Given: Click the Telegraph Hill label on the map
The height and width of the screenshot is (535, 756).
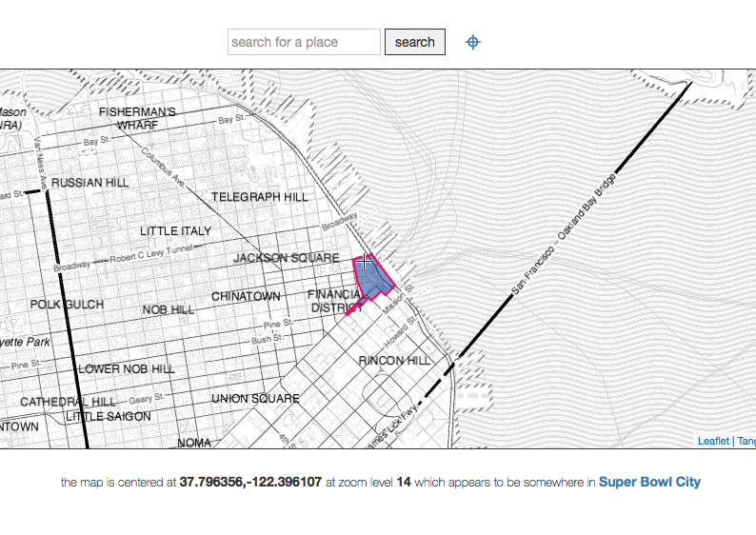Looking at the screenshot, I should point(260,197).
